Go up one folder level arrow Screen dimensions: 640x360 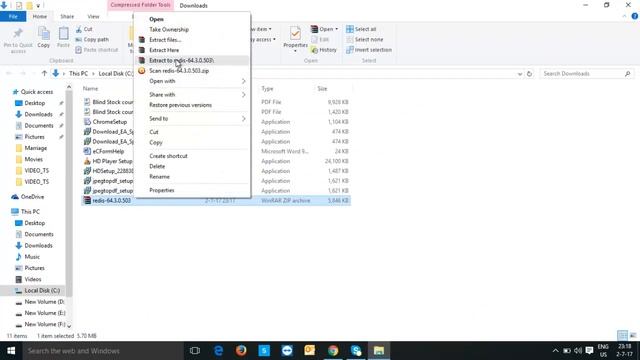pyautogui.click(x=44, y=73)
